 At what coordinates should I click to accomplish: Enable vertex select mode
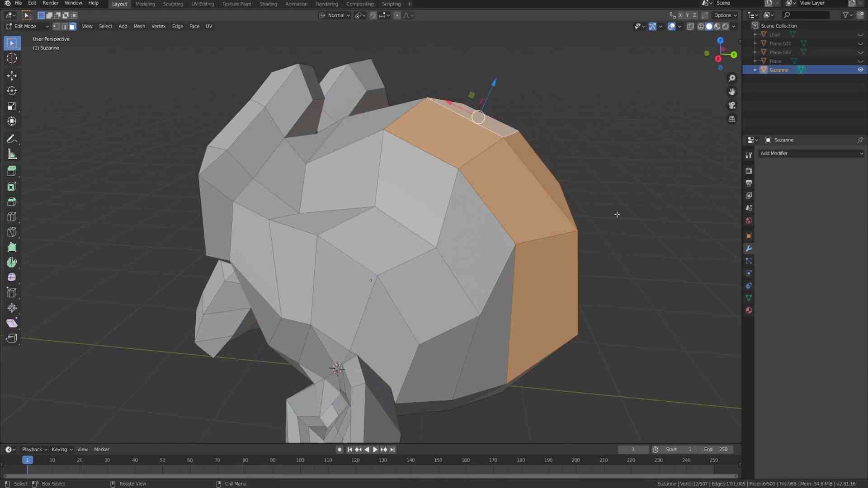click(57, 26)
